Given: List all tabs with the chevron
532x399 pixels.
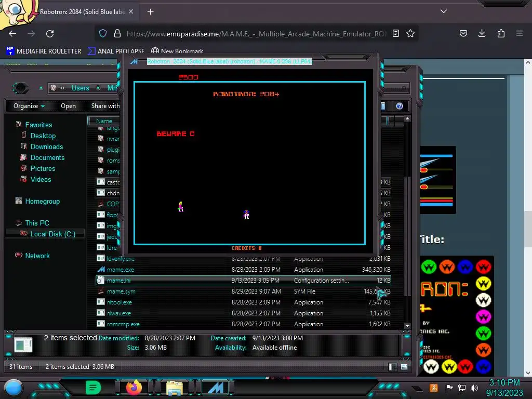Looking at the screenshot, I should (x=444, y=11).
